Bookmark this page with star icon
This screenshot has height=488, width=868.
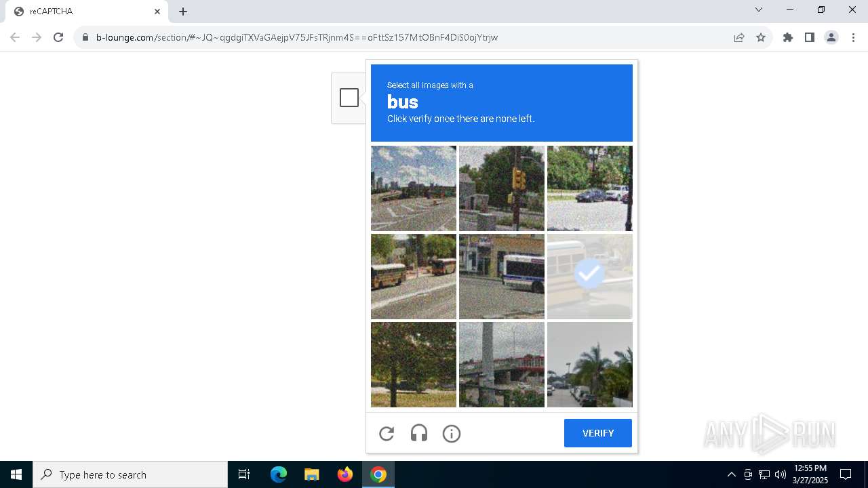761,37
